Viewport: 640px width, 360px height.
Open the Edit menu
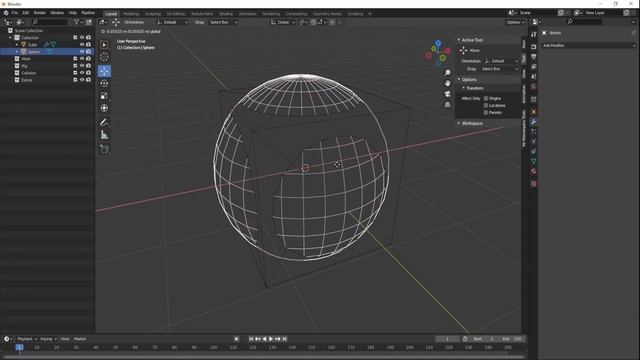pyautogui.click(x=26, y=13)
